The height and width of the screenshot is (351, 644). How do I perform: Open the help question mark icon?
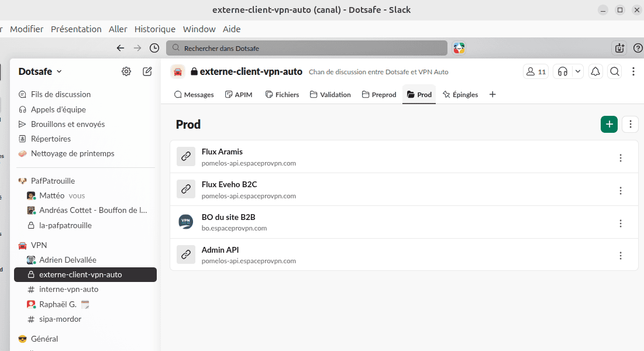[638, 48]
